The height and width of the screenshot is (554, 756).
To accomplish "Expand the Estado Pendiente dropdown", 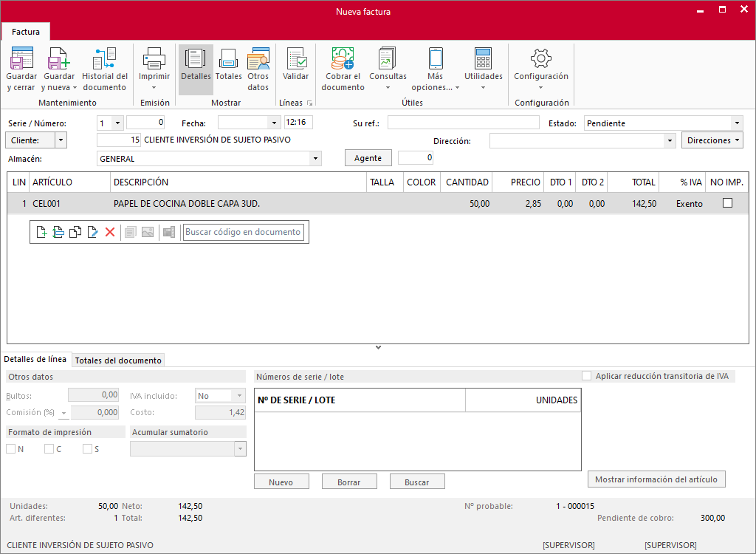I will click(737, 123).
